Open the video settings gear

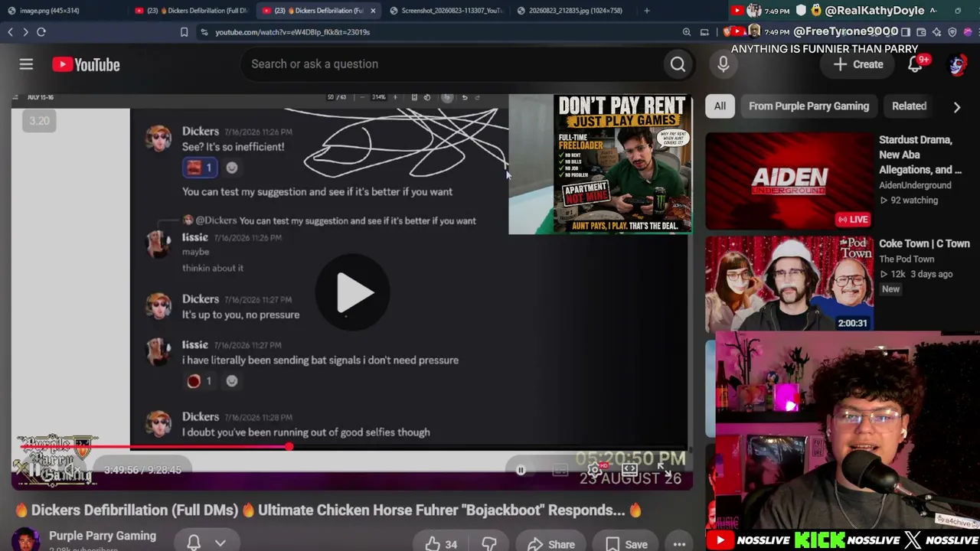[594, 470]
